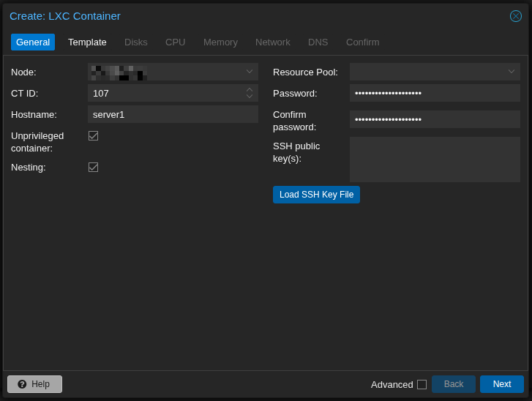
Task: Click the SSH public key text area
Action: (435, 160)
